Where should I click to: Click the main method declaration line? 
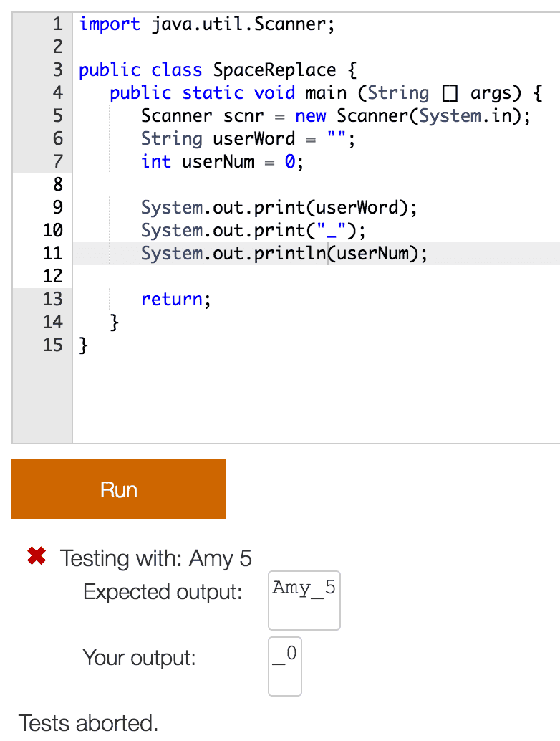coord(325,93)
